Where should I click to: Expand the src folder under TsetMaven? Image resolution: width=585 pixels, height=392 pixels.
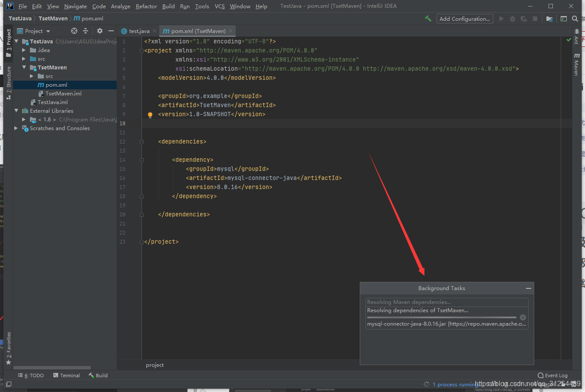click(x=32, y=76)
